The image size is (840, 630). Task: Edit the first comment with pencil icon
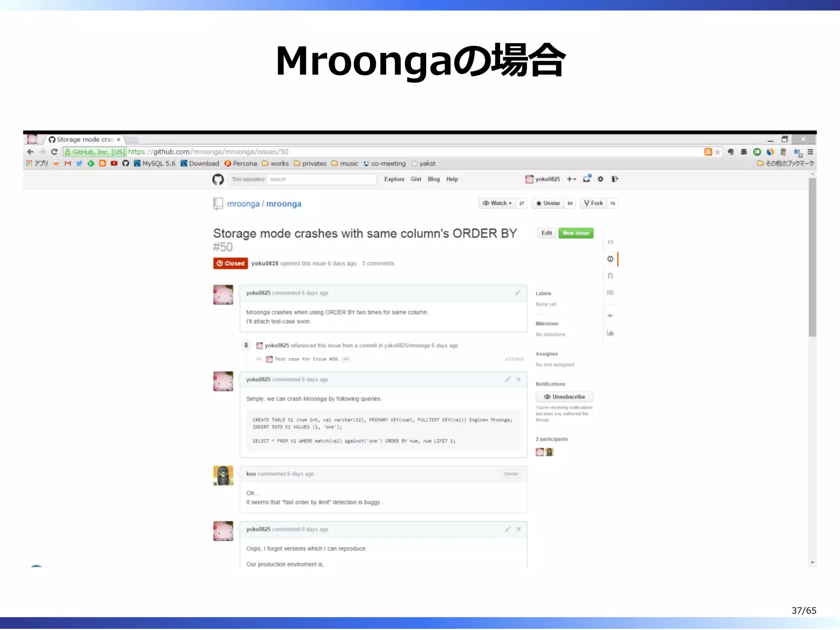point(518,293)
